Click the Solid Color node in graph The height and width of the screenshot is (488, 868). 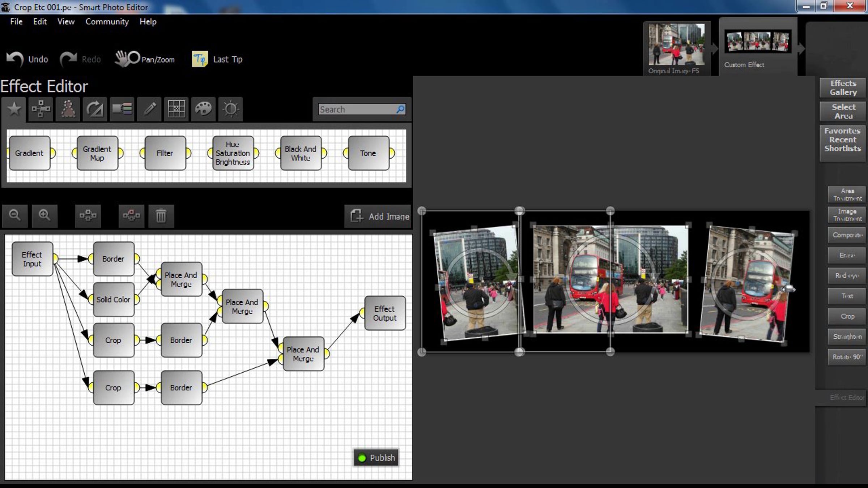[x=114, y=299]
